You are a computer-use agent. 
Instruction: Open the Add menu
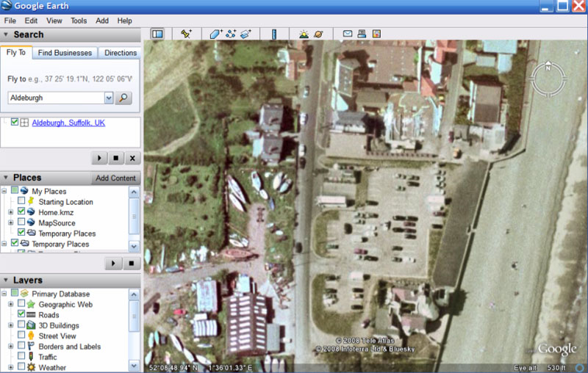(102, 21)
